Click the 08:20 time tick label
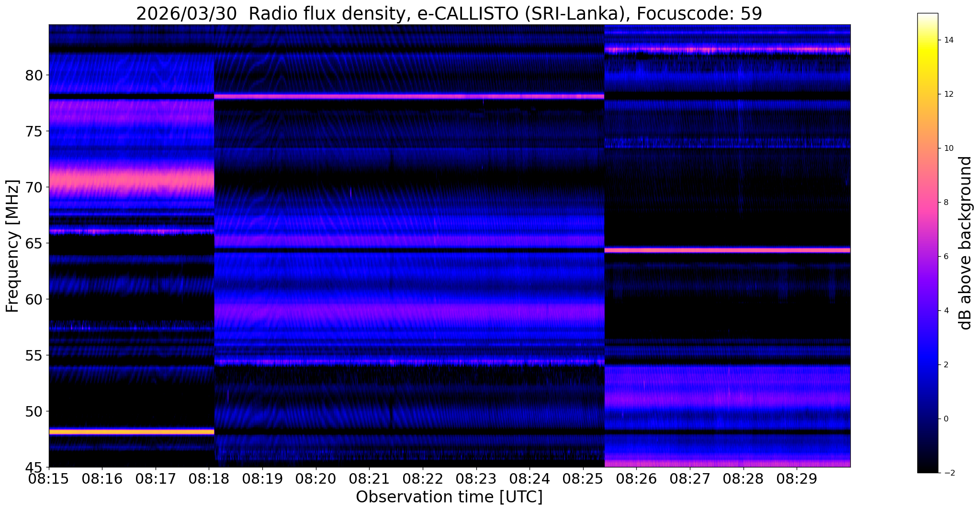 pos(316,478)
